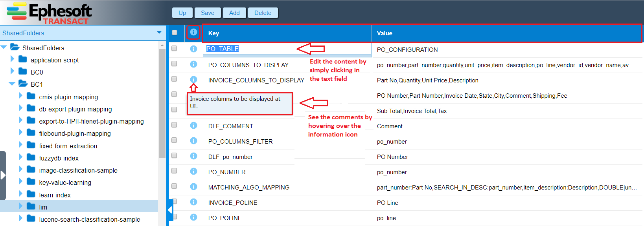Viewport: 644px width, 226px height.
Task: Click the learn-index folder icon
Action: 31,194
